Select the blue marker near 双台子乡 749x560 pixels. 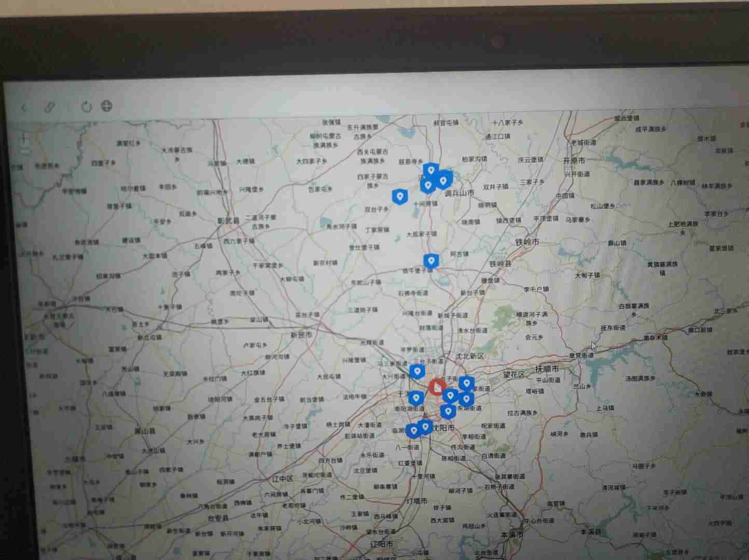[399, 197]
